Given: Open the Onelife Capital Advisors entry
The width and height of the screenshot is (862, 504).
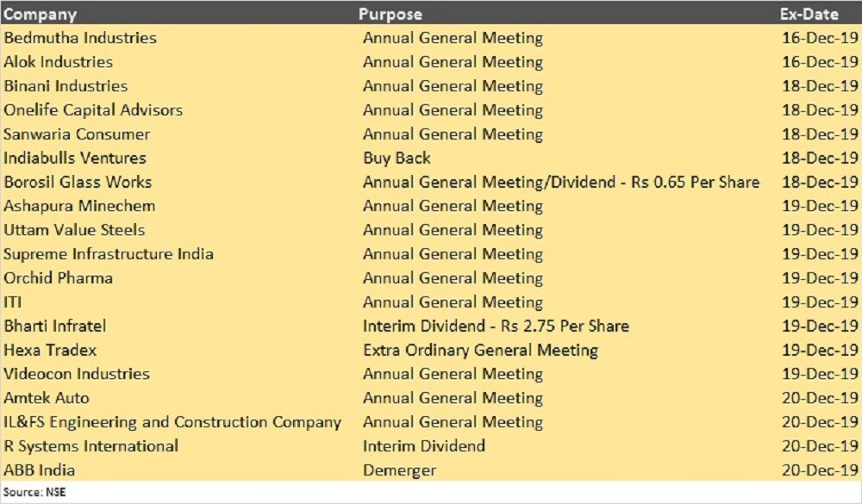Looking at the screenshot, I should pyautogui.click(x=93, y=110).
